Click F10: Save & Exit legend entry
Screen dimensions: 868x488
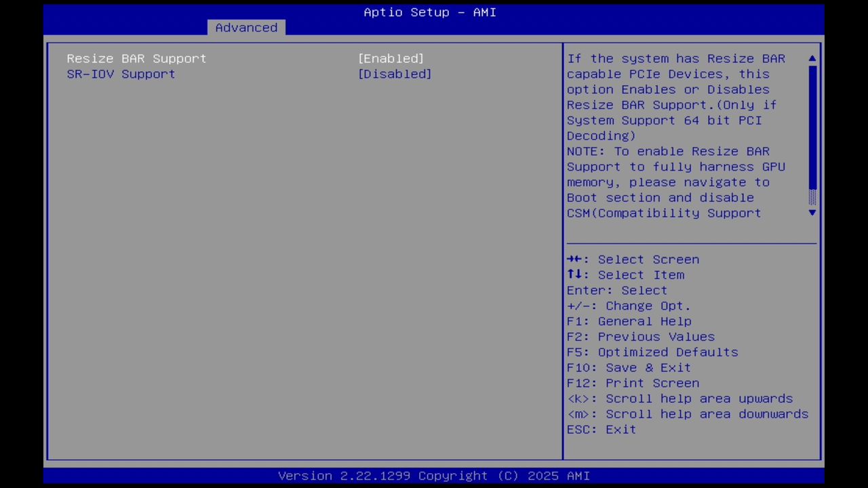tap(629, 367)
